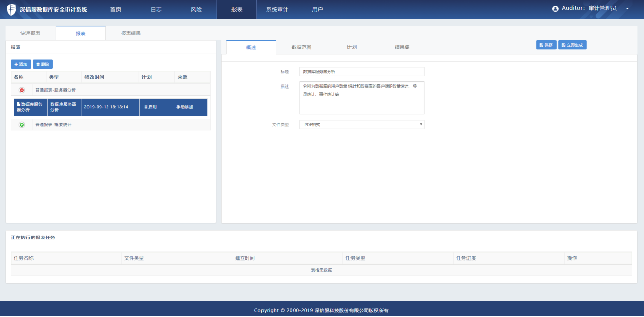Open the 风险 menu in top navigation
The image size is (644, 317).
(196, 9)
